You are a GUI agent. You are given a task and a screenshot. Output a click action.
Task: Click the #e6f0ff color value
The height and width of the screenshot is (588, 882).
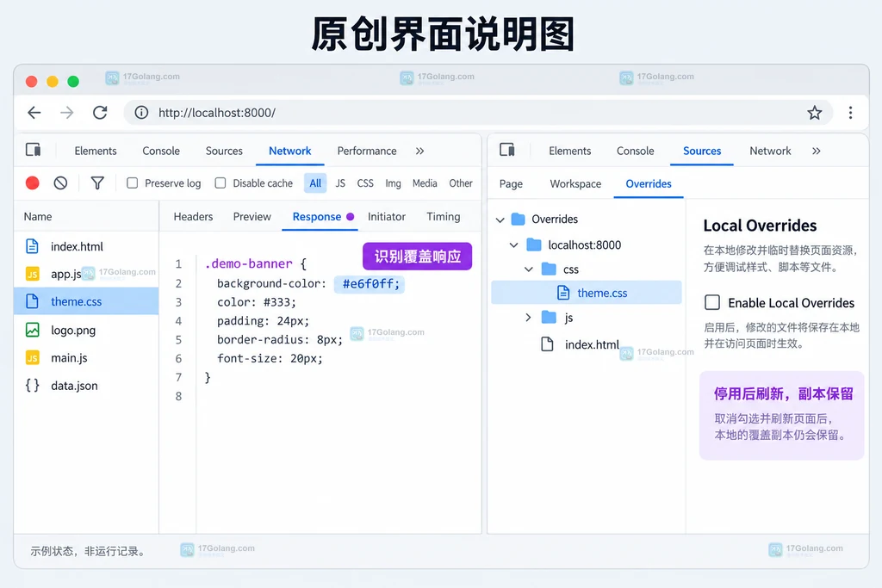tap(370, 284)
